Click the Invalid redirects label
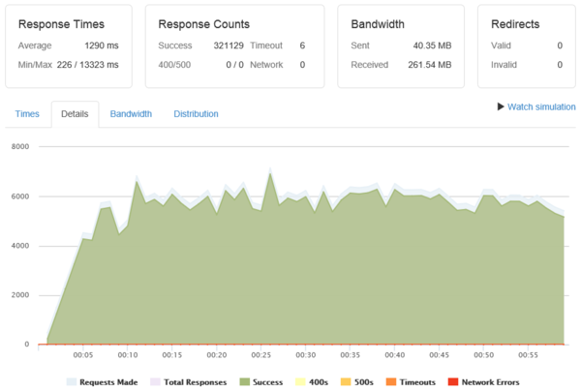The image size is (581, 392). coord(504,65)
